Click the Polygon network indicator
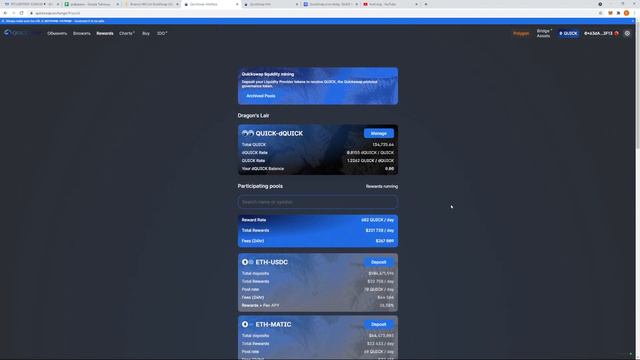The height and width of the screenshot is (360, 640). 521,33
